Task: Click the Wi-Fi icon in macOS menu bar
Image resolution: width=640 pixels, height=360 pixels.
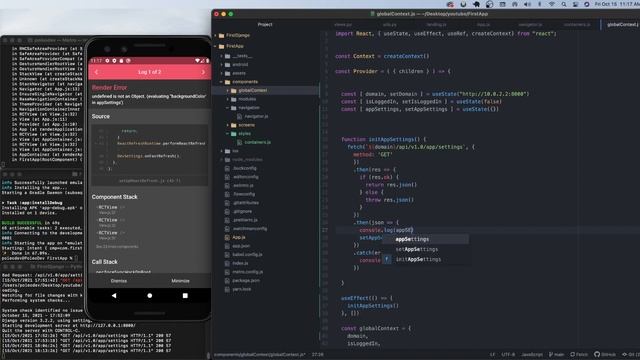Action: point(552,4)
